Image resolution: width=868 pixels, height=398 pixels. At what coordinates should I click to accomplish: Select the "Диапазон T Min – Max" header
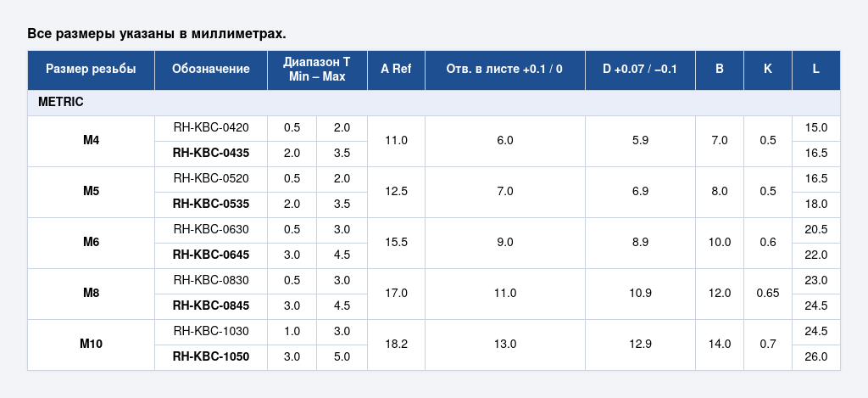tap(317, 70)
